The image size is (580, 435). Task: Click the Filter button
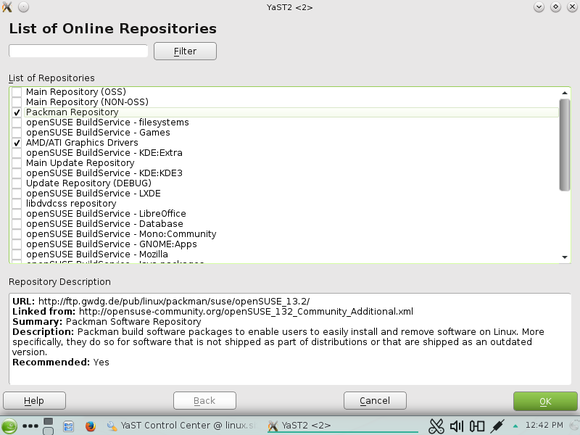[x=185, y=51]
